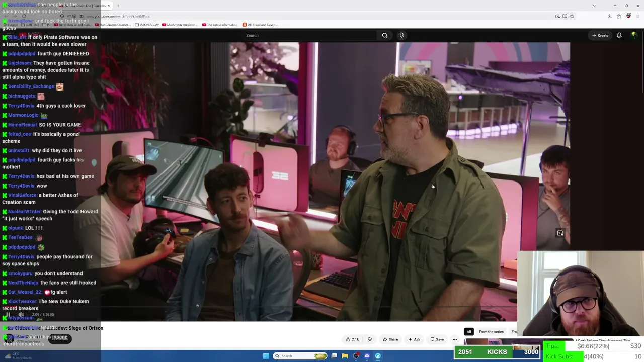The height and width of the screenshot is (362, 644).
Task: Click the YouTube video player
Action: tap(335, 181)
